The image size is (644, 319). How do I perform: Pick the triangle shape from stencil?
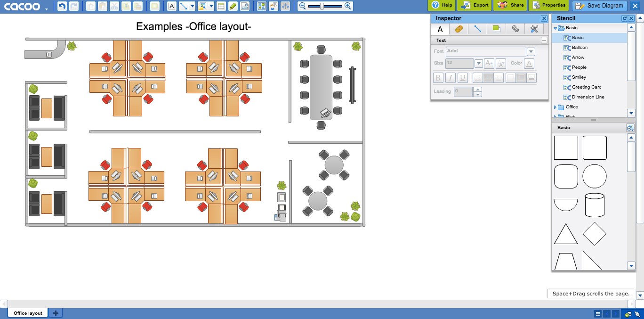(x=566, y=234)
